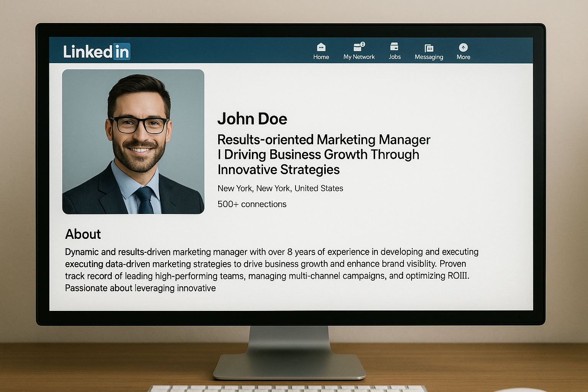Screen dimensions: 588x392
Task: Select the Messaging menu entry
Action: point(429,57)
